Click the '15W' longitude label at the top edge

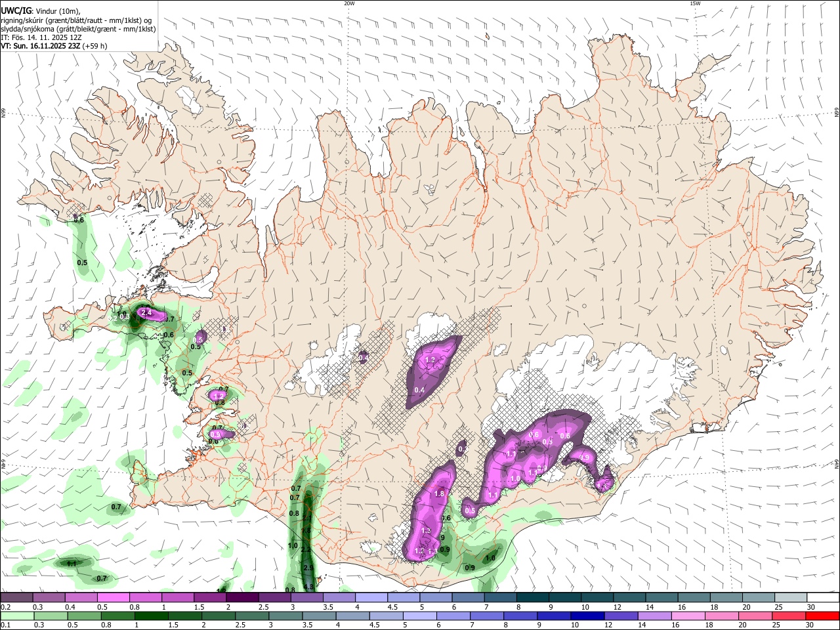(695, 3)
